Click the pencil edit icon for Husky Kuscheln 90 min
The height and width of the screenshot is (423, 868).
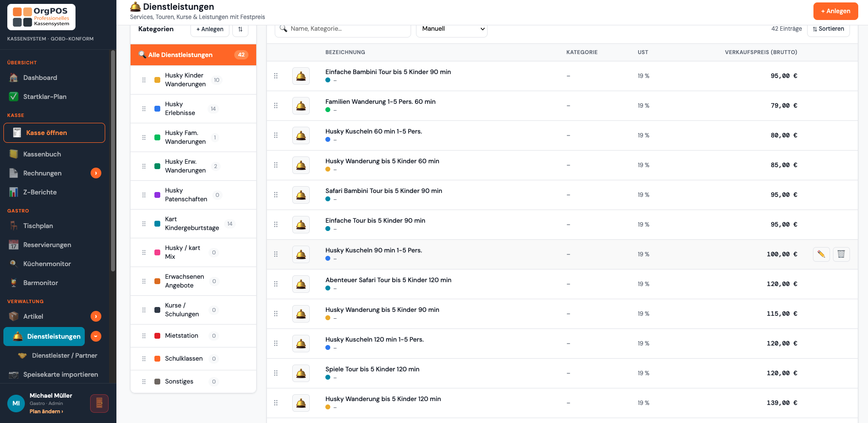click(x=821, y=254)
